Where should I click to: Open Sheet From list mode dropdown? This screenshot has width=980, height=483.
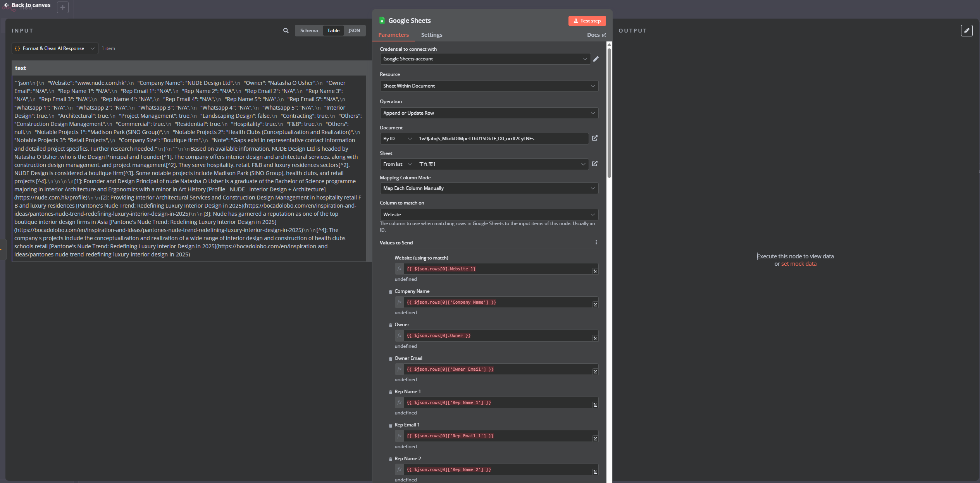(x=398, y=164)
